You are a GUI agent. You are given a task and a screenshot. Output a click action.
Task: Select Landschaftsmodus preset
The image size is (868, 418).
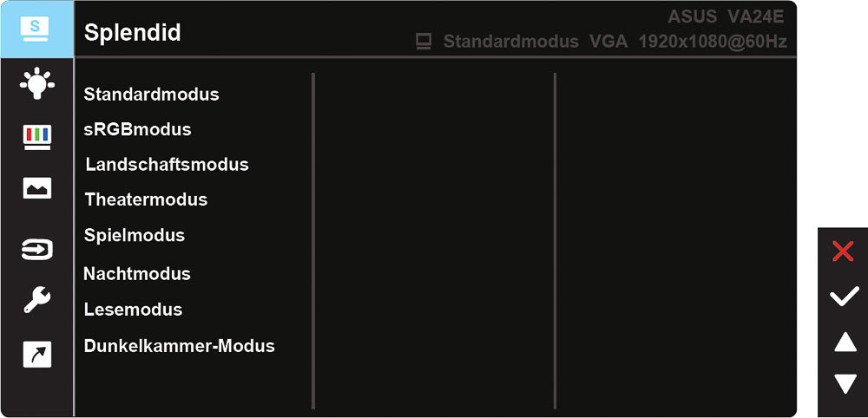coord(167,164)
